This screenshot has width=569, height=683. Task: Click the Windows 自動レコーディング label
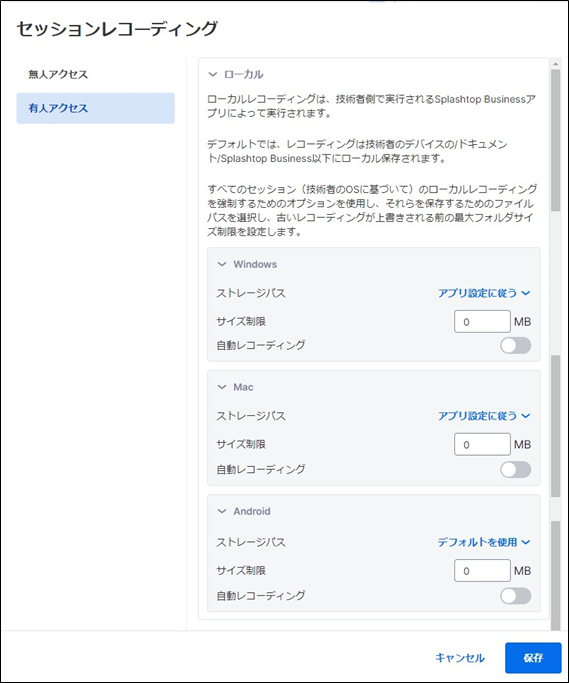(261, 345)
